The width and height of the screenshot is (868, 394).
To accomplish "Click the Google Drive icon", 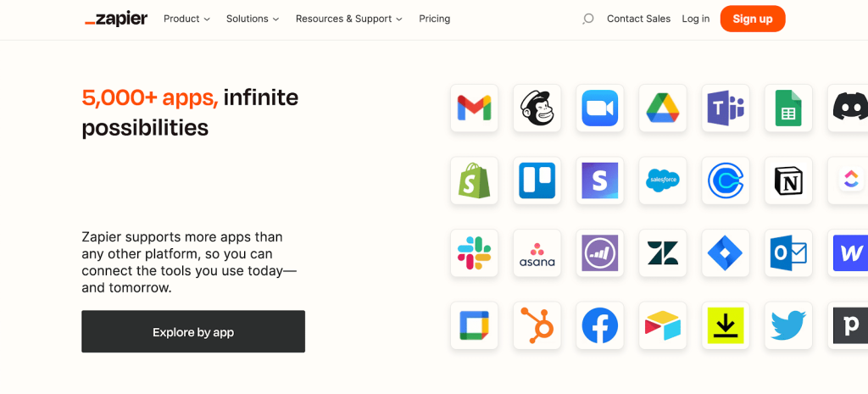I will [x=663, y=108].
